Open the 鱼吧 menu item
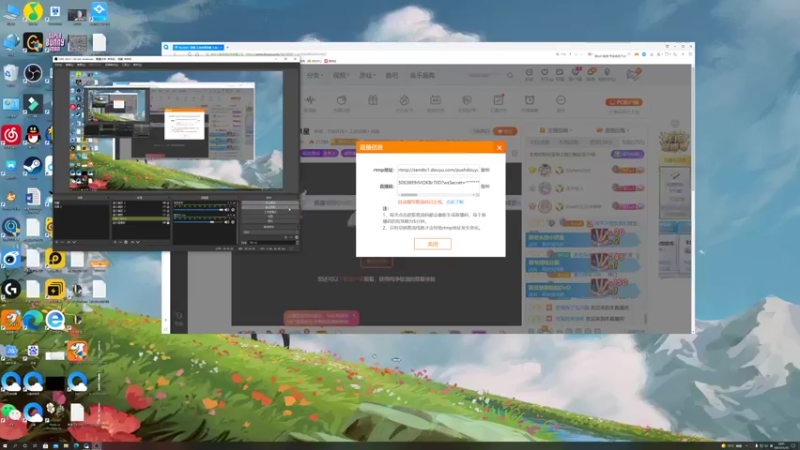The width and height of the screenshot is (800, 450). (391, 75)
